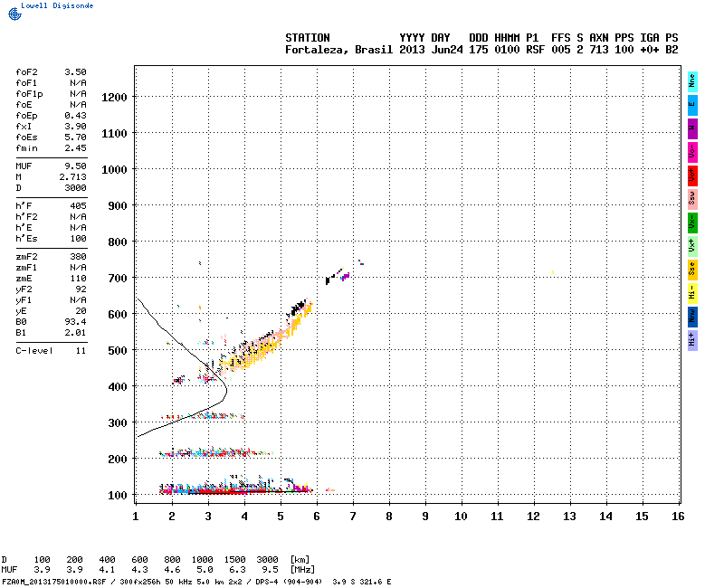Pick the Hi+ lavender legend swatch
The height and width of the screenshot is (588, 724).
pyautogui.click(x=692, y=341)
